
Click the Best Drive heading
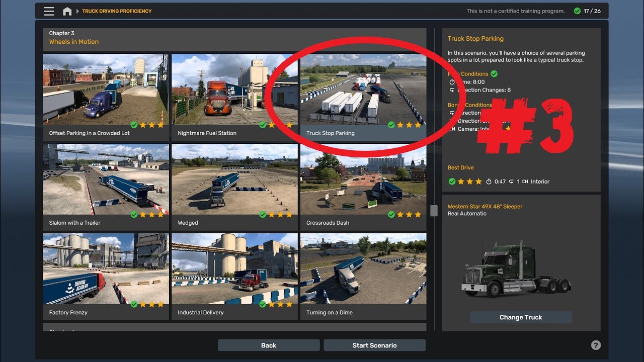(x=461, y=167)
